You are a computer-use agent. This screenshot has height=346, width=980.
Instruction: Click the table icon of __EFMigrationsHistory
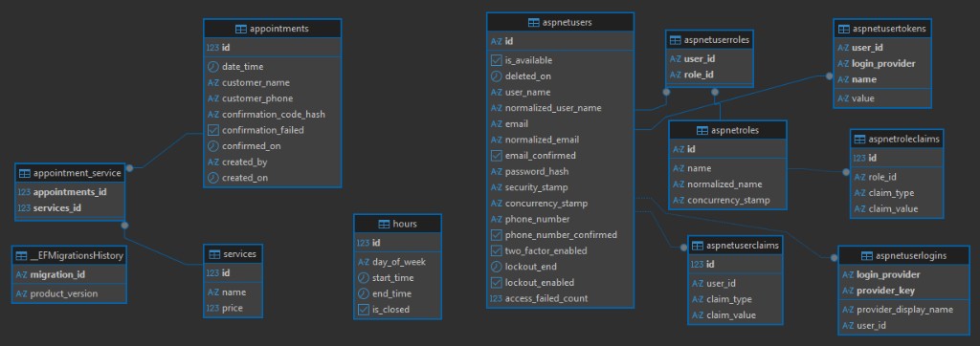click(21, 255)
